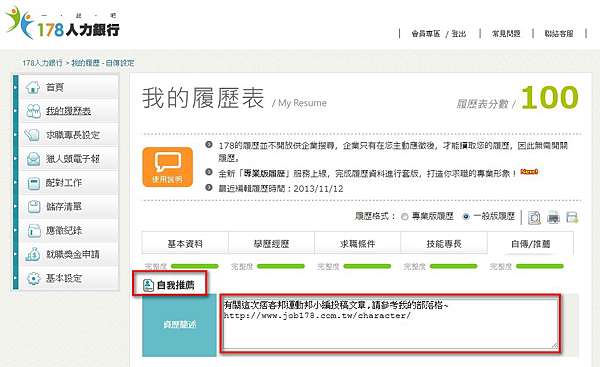
Task: Select 專業版履歷 radio button
Action: pos(405,217)
